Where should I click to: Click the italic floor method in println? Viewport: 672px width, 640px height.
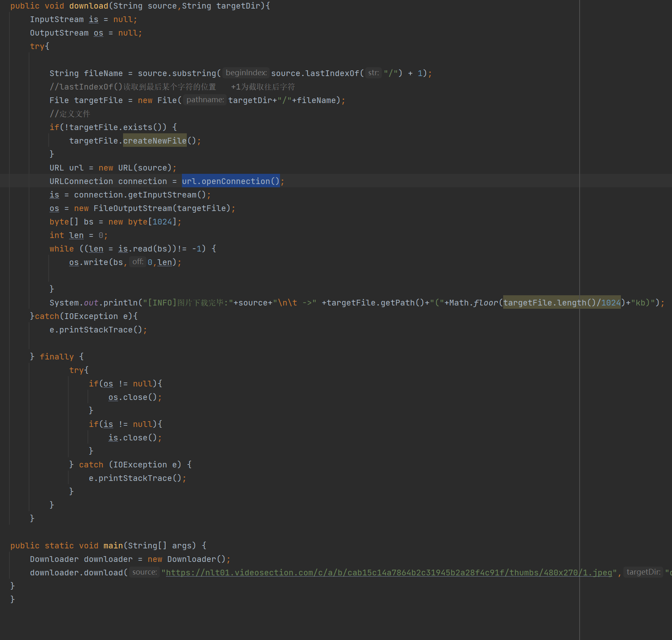click(486, 303)
